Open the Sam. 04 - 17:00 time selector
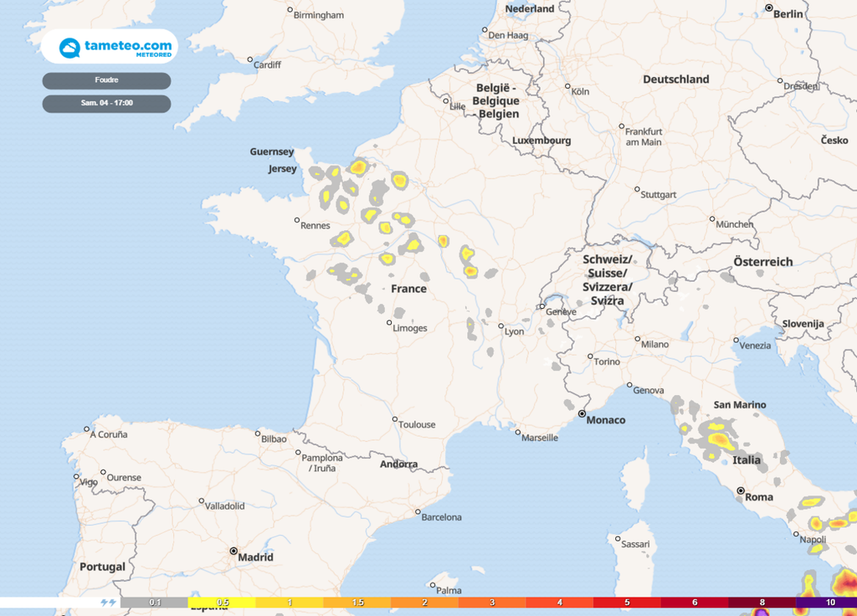The image size is (857, 616). [x=106, y=103]
